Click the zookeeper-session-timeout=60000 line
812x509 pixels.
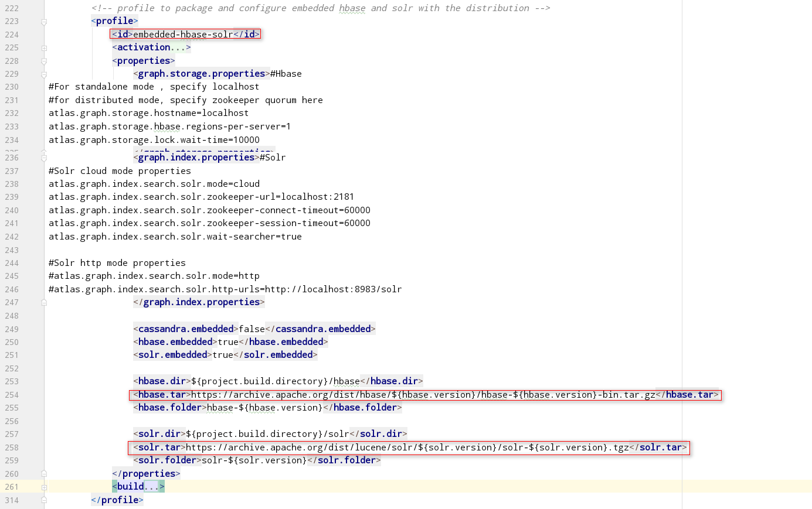(x=210, y=223)
